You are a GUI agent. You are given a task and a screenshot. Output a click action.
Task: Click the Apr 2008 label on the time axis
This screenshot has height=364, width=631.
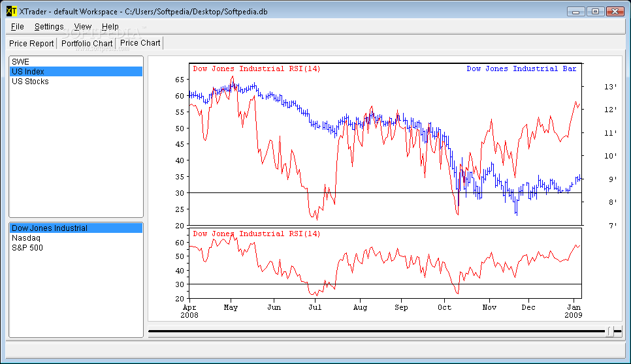point(189,311)
